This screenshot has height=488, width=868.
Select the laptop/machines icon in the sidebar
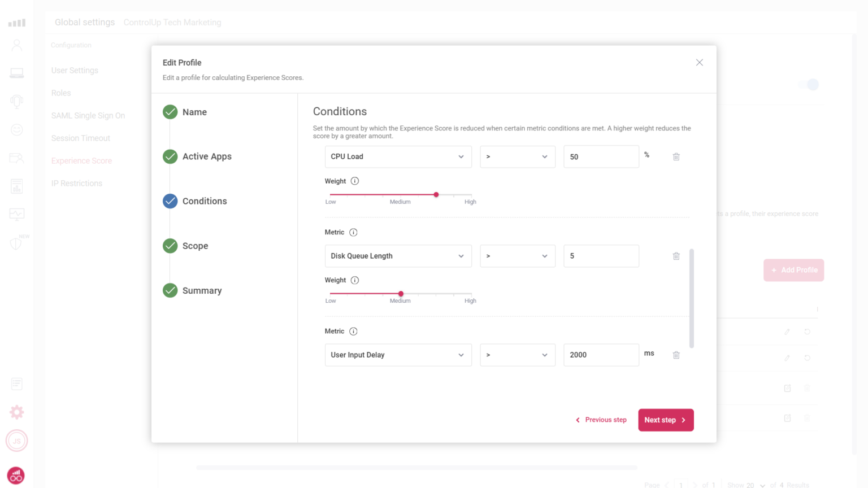16,72
